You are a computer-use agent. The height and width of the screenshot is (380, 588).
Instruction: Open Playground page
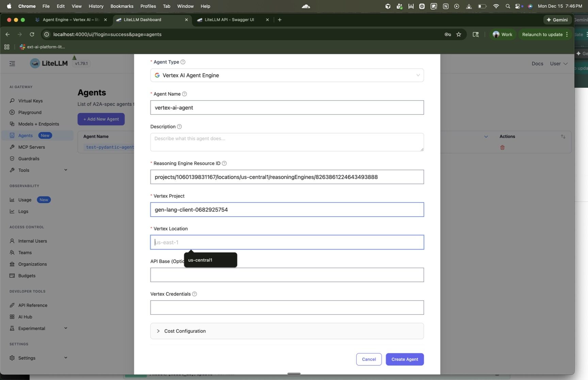coord(30,112)
